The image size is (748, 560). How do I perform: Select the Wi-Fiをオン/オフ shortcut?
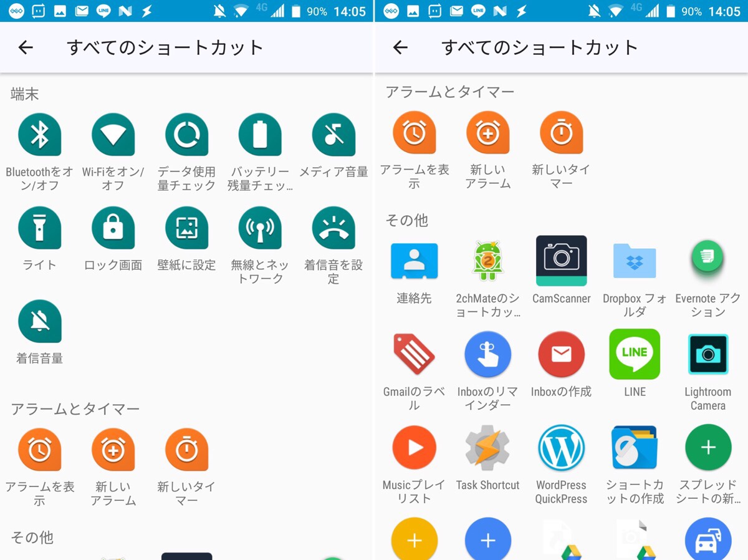(113, 134)
